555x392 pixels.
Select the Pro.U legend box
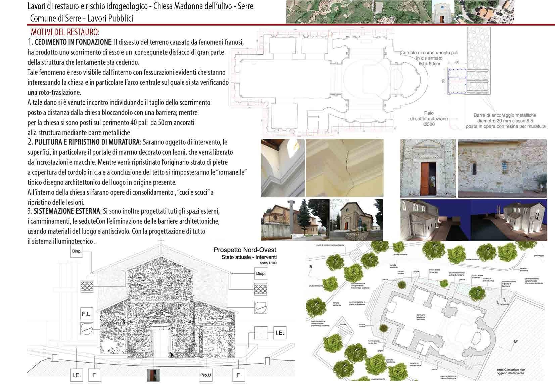pos(206,375)
